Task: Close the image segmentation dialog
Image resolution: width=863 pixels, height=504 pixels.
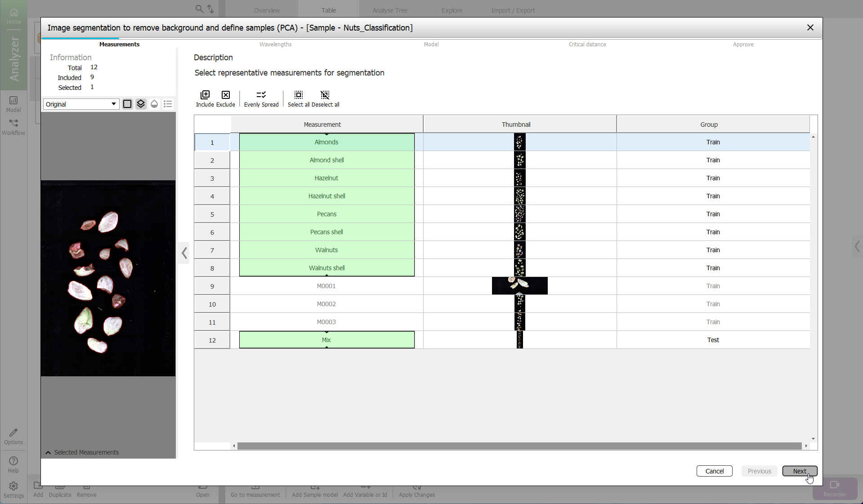Action: [810, 27]
